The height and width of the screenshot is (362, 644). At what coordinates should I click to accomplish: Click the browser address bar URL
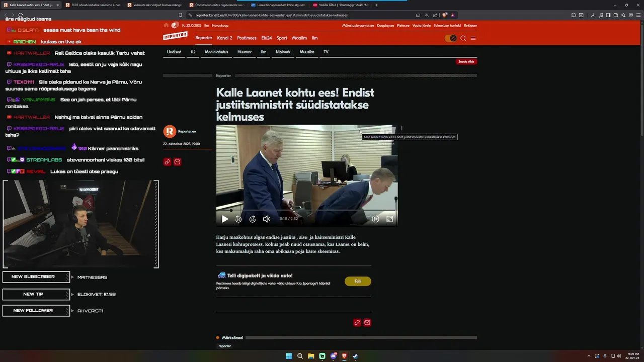pos(272,15)
